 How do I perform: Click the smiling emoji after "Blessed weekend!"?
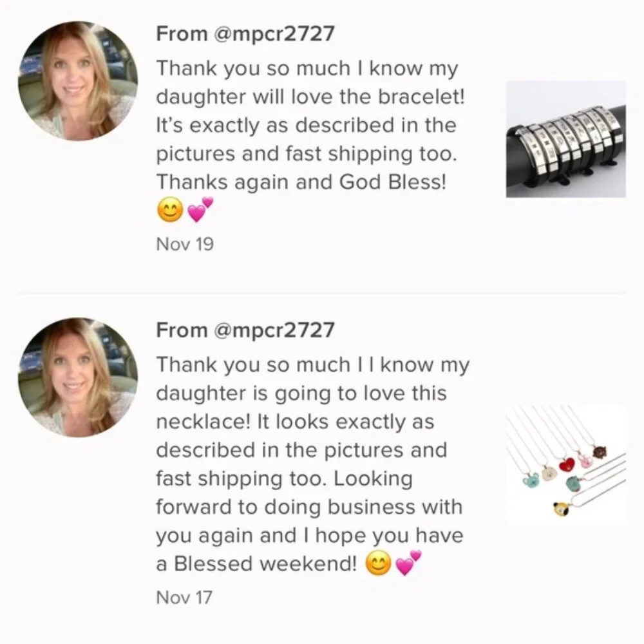click(378, 565)
